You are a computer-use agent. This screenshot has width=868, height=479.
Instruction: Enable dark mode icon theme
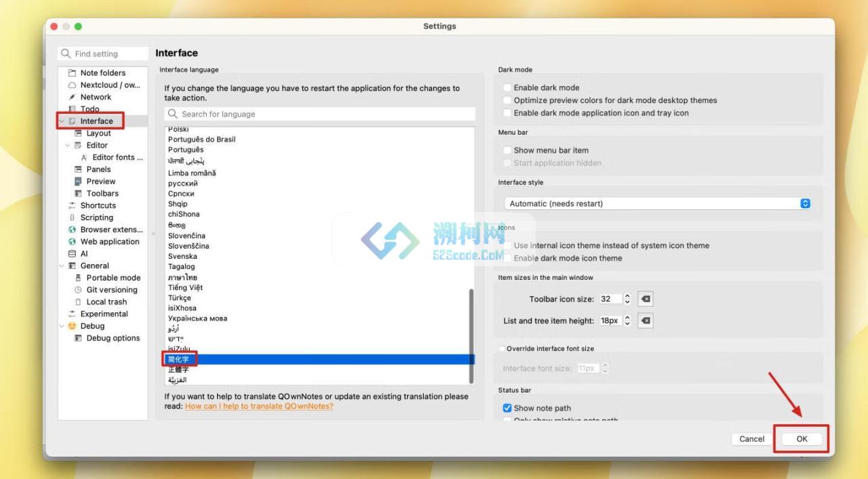(507, 258)
